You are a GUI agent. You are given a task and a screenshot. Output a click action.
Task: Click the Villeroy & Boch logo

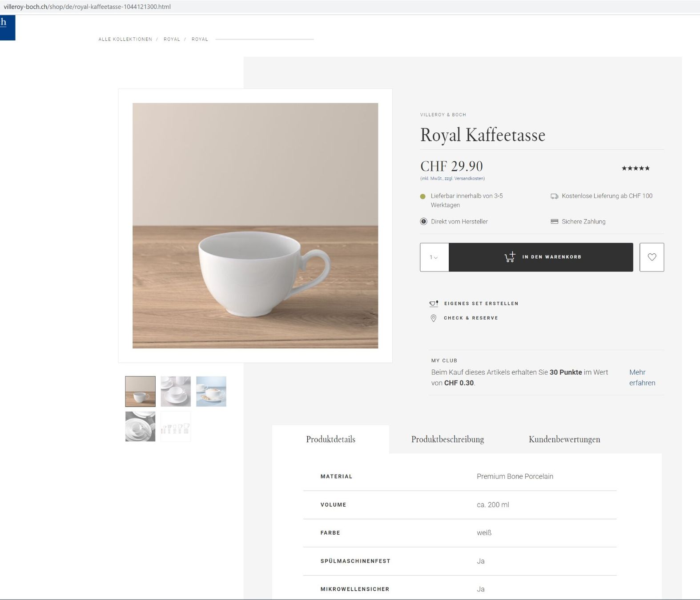(7, 28)
